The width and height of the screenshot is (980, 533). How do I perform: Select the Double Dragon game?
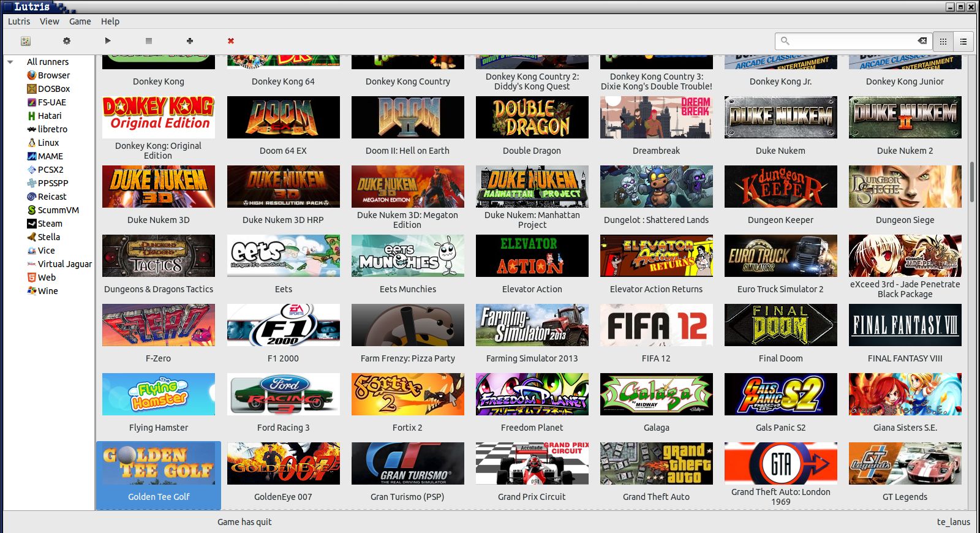[x=532, y=126]
